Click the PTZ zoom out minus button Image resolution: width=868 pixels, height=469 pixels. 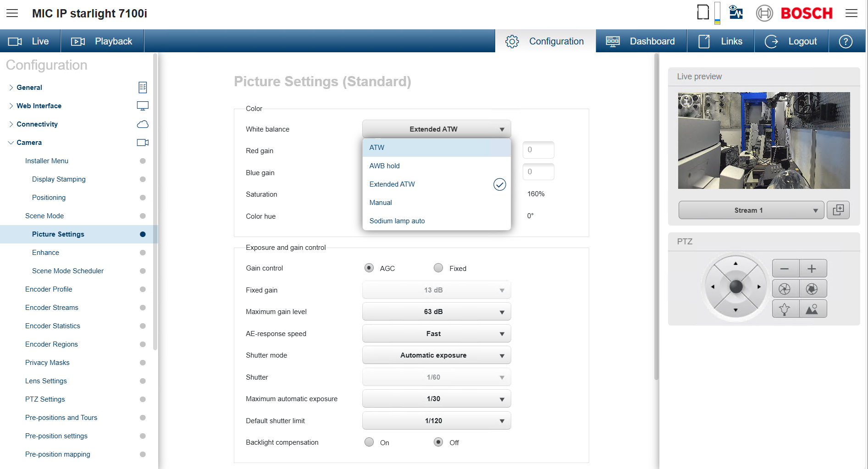(x=785, y=269)
